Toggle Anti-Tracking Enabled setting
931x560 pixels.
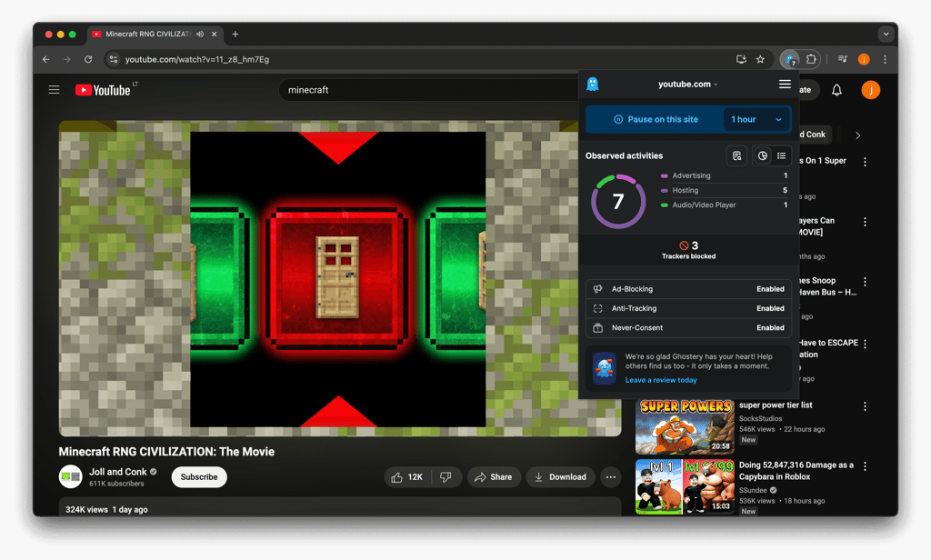pos(689,308)
